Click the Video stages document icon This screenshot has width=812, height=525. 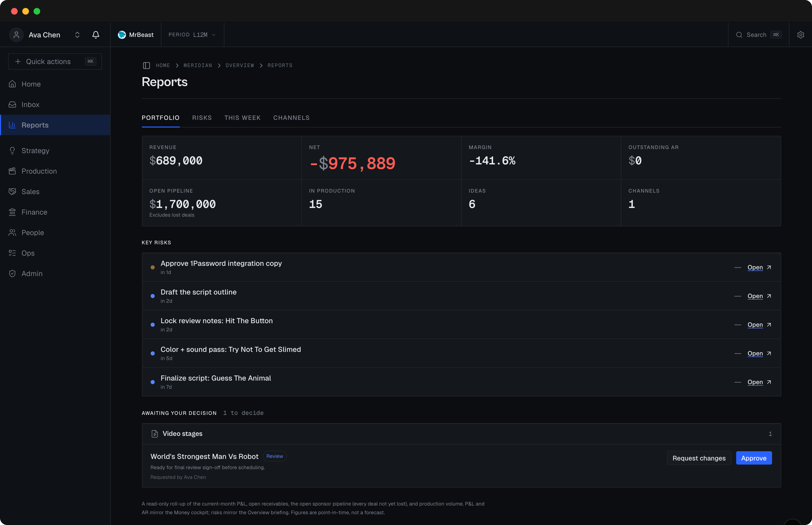(x=154, y=434)
